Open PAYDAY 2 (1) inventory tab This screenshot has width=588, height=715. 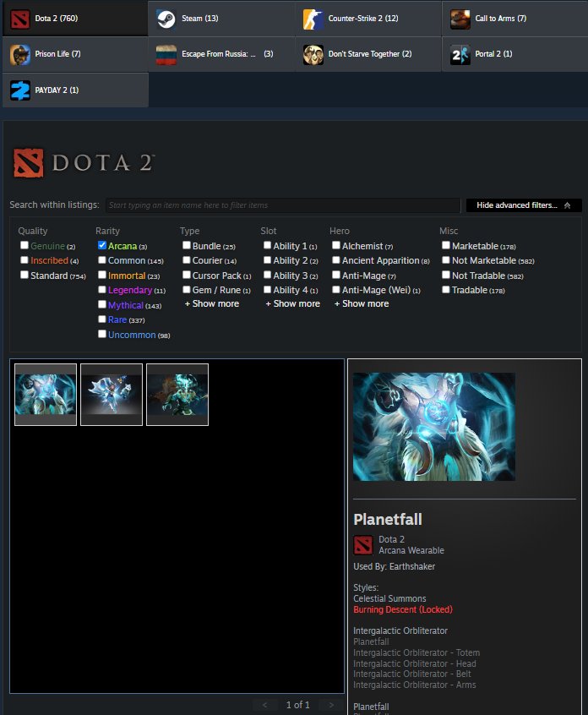[x=75, y=90]
